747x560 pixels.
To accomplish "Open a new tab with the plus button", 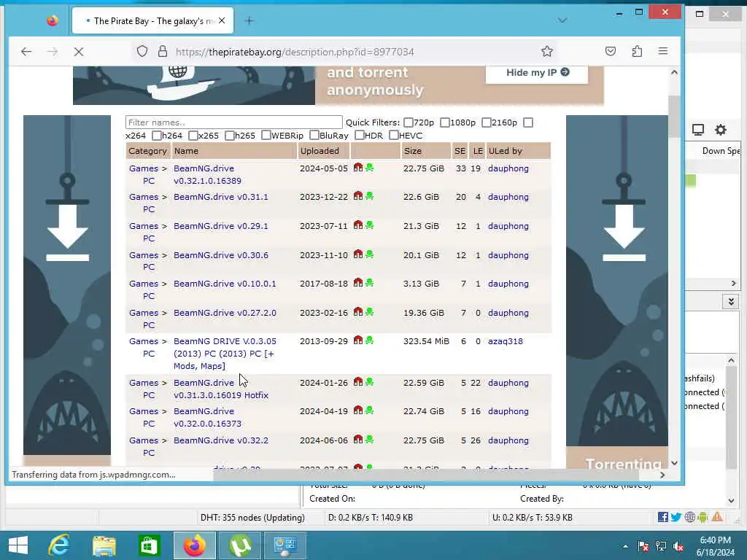I will [249, 21].
